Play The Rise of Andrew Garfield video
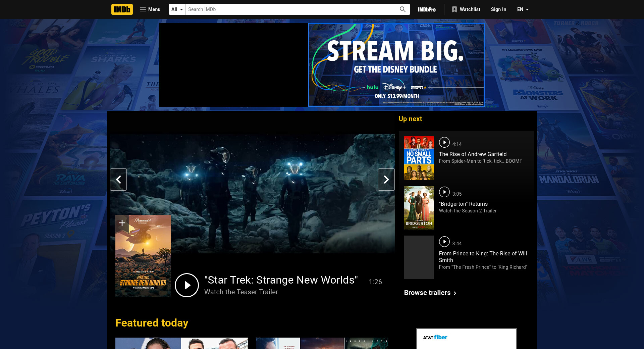Viewport: 644px width, 349px height. click(x=444, y=142)
